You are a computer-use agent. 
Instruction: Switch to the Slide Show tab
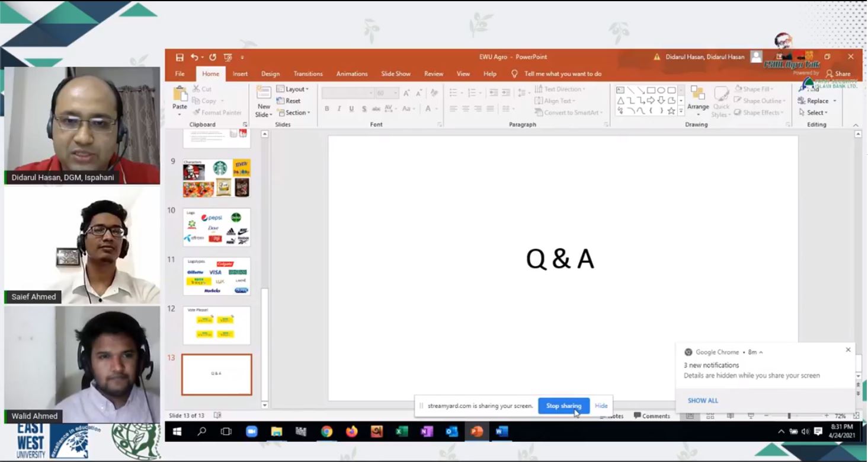point(396,74)
